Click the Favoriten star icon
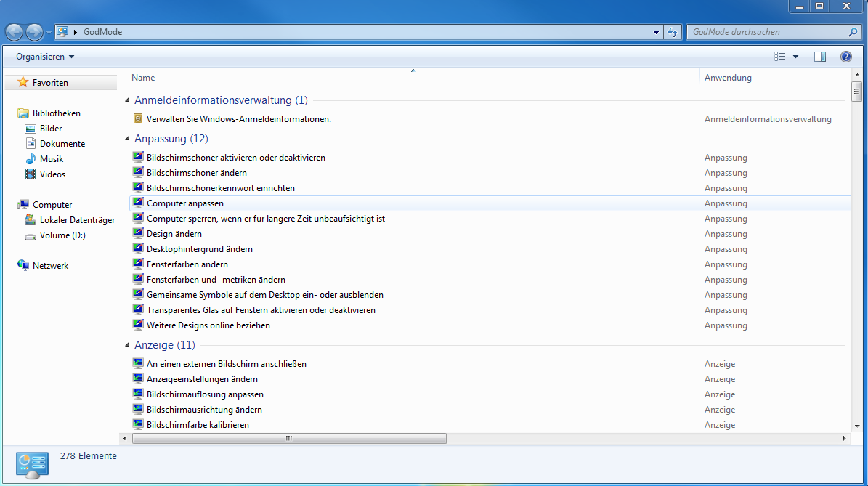This screenshot has width=868, height=486. [x=23, y=83]
